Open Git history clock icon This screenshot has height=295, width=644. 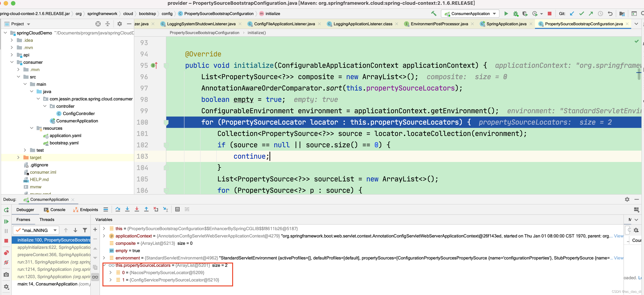tap(600, 14)
